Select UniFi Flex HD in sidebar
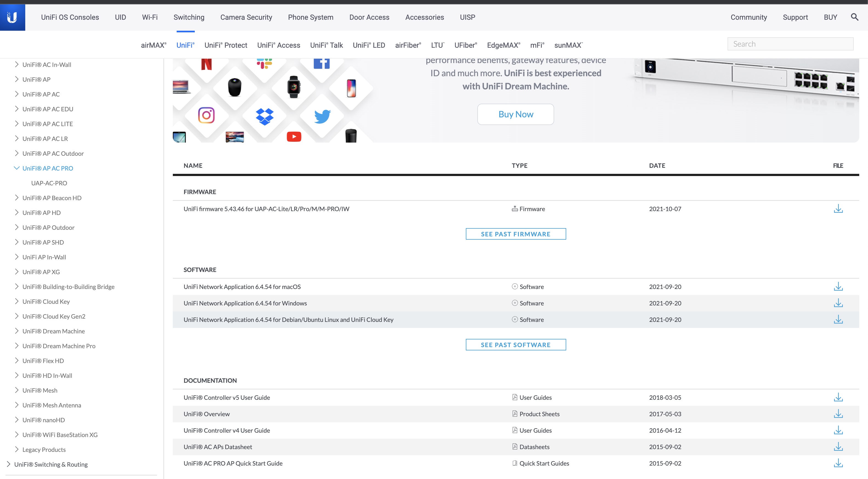Viewport: 868px width, 479px height. [x=43, y=361]
